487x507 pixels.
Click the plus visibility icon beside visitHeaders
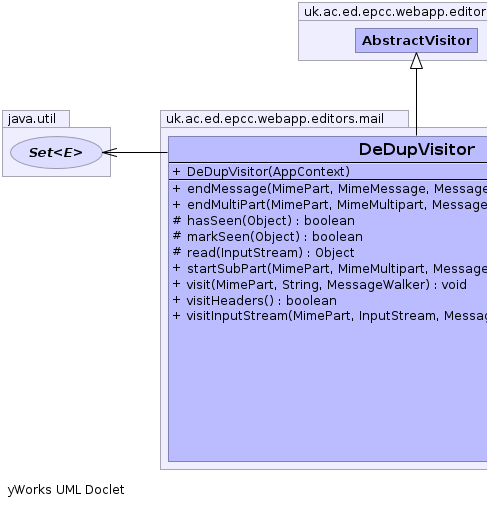click(177, 300)
